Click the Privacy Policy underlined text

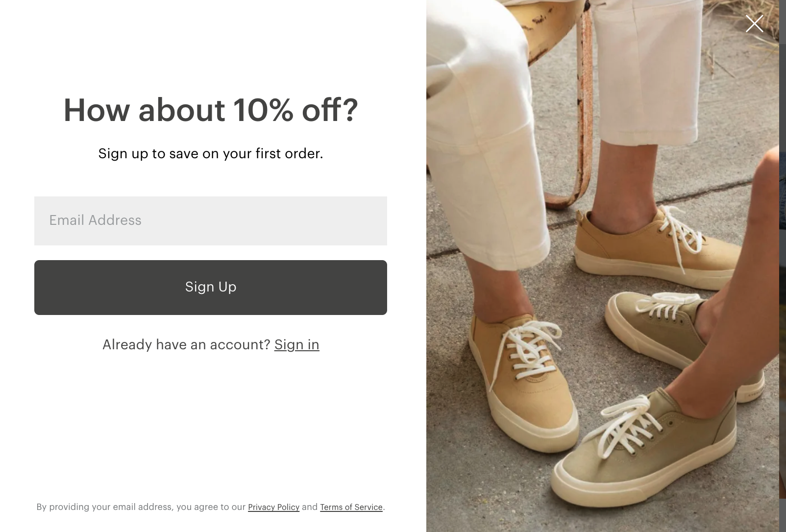[274, 508]
